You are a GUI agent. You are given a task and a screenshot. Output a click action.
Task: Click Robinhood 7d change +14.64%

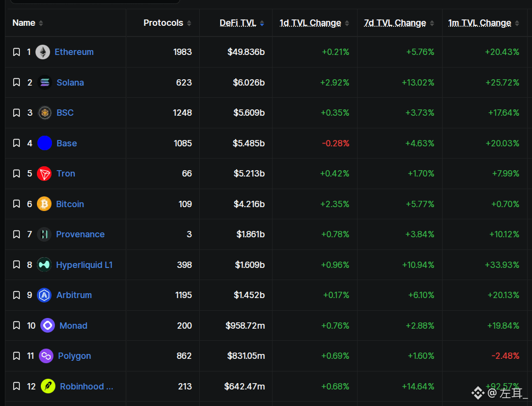coord(418,387)
